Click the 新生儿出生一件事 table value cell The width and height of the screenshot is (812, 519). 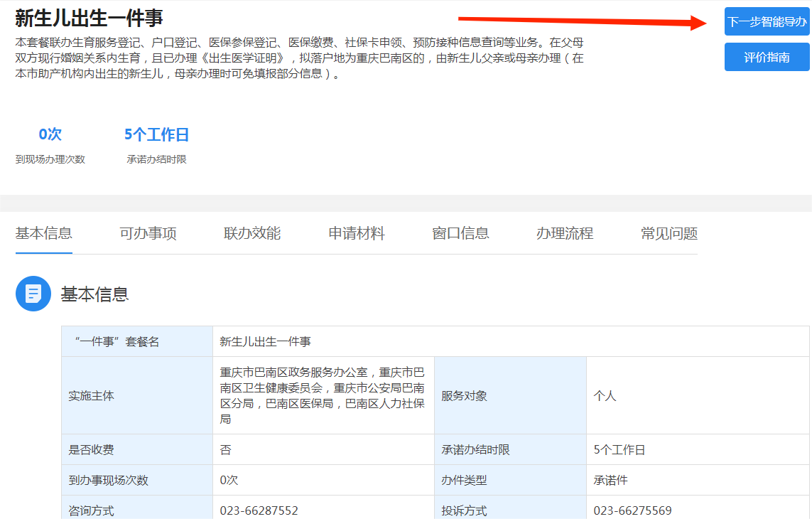(x=511, y=341)
